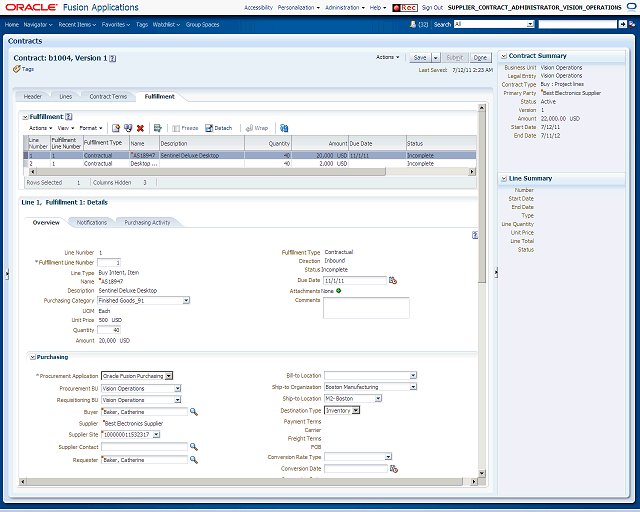Open the Procurement BU dropdown

[178, 389]
